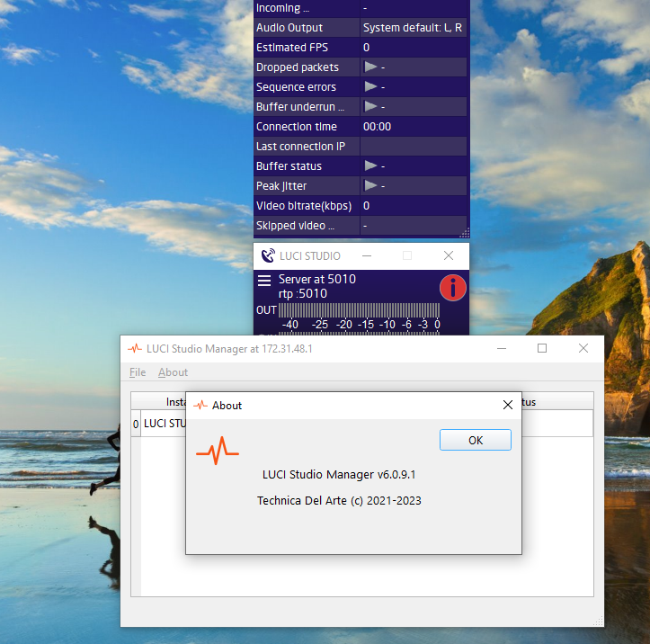
Task: Click the resize grip of LUCI Studio Manager
Action: pyautogui.click(x=598, y=622)
